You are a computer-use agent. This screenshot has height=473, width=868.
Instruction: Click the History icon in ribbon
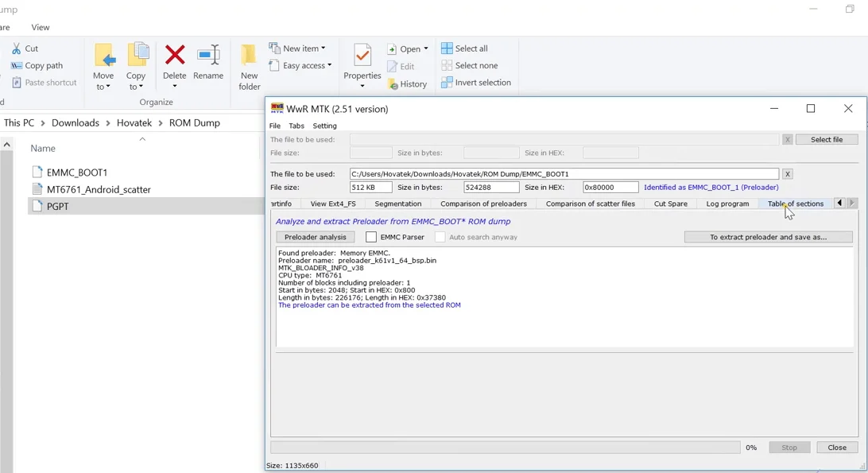click(393, 84)
